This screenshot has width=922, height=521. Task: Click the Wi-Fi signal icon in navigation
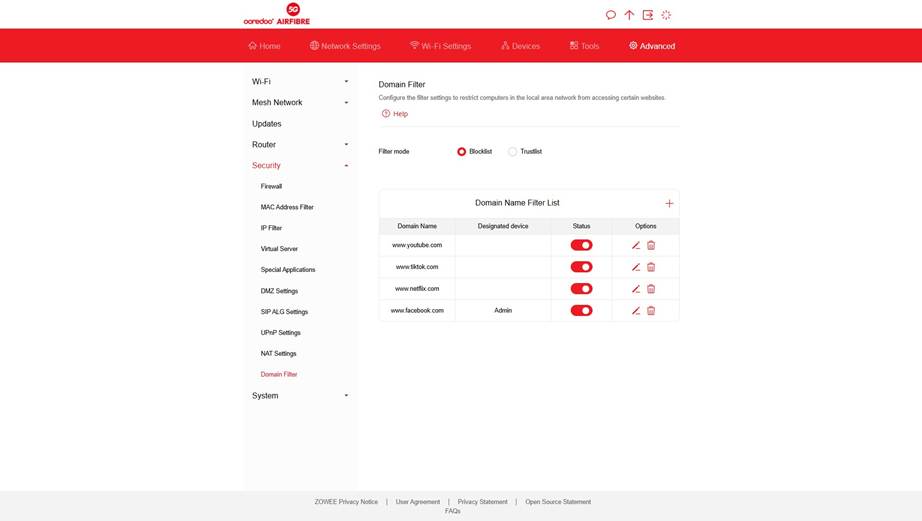click(x=415, y=45)
